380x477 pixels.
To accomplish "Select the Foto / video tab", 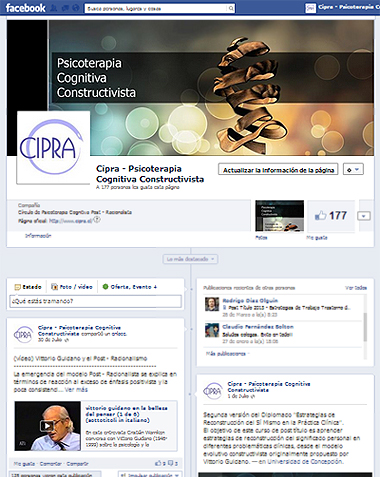I will click(72, 287).
